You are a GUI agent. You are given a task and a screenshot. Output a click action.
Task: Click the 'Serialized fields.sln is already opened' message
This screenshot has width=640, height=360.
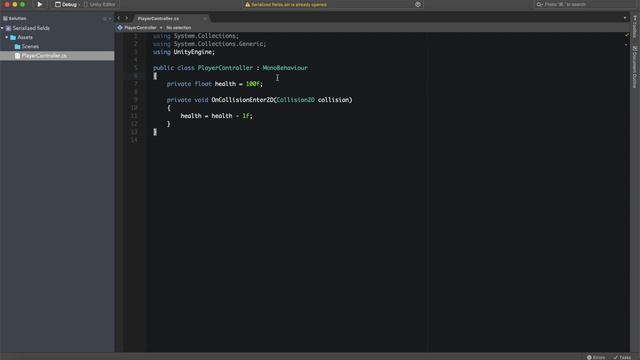tap(289, 4)
